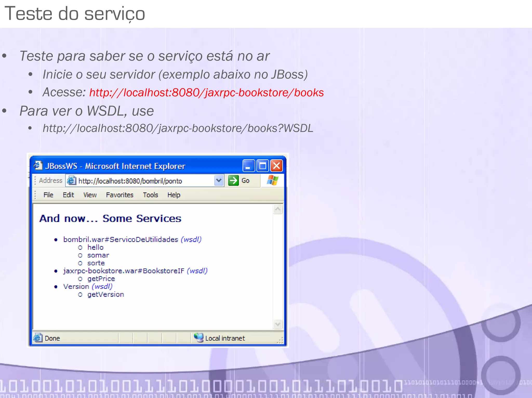
Task: Click the 'Teste do serviço' slide title
Action: (75, 14)
